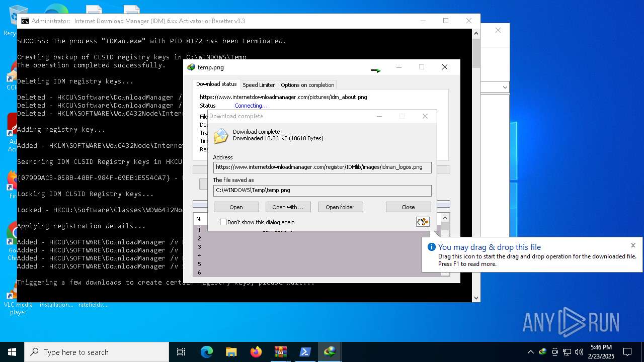Open the volume control tray icon
644x362 pixels.
(x=579, y=352)
